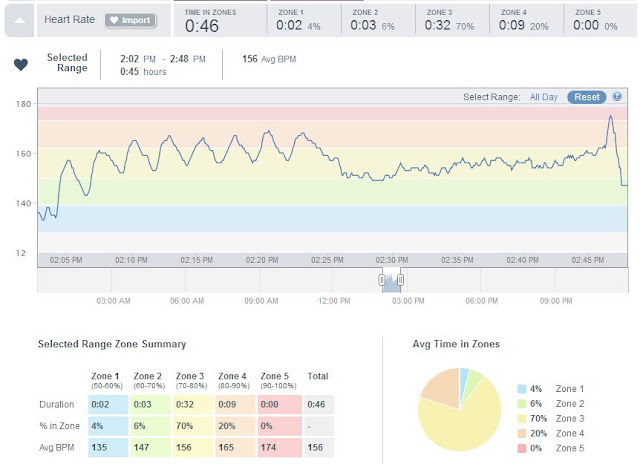Image resolution: width=640 pixels, height=464 pixels.
Task: Click the Reset range button
Action: tap(587, 97)
